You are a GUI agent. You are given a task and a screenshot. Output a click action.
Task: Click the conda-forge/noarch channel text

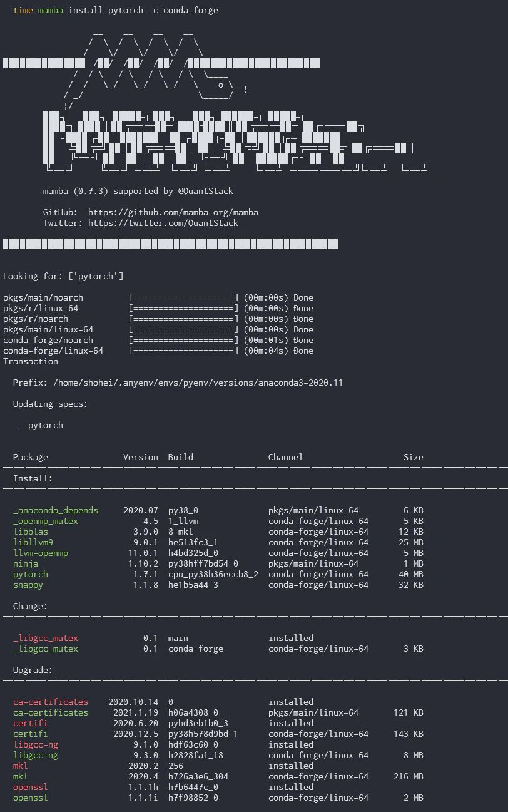[x=48, y=340]
